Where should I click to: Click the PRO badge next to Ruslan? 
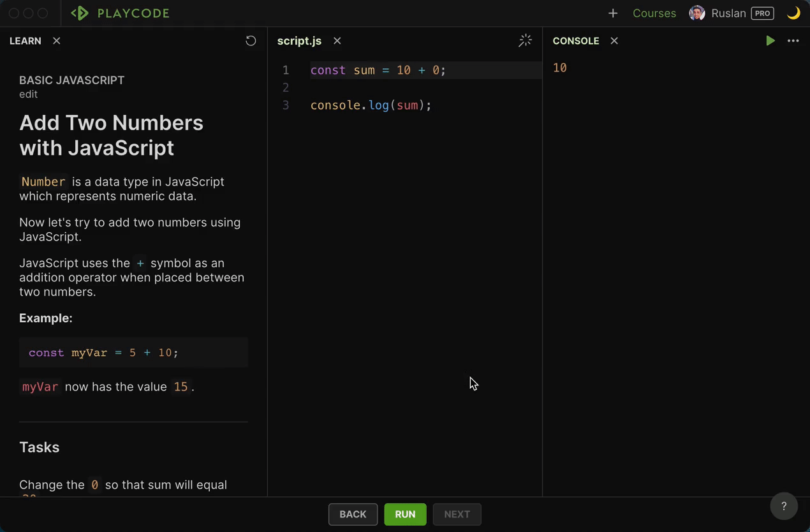click(762, 13)
